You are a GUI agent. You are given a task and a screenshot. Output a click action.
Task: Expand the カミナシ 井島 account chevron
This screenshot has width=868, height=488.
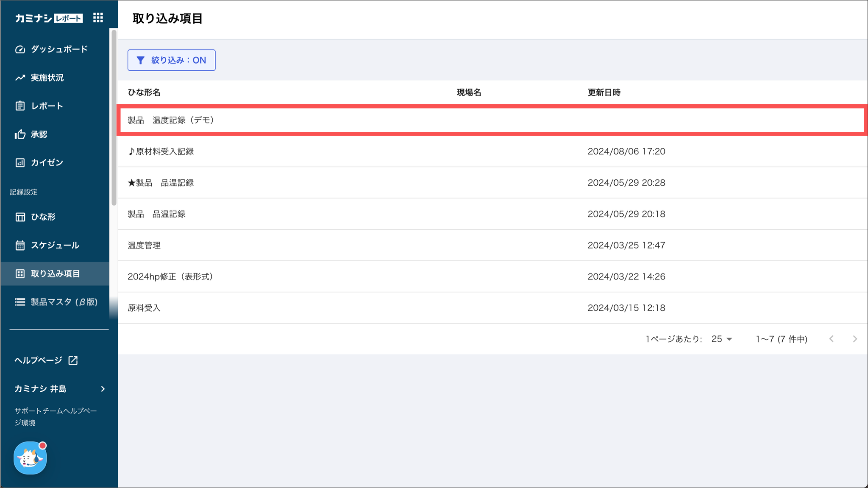click(x=103, y=389)
